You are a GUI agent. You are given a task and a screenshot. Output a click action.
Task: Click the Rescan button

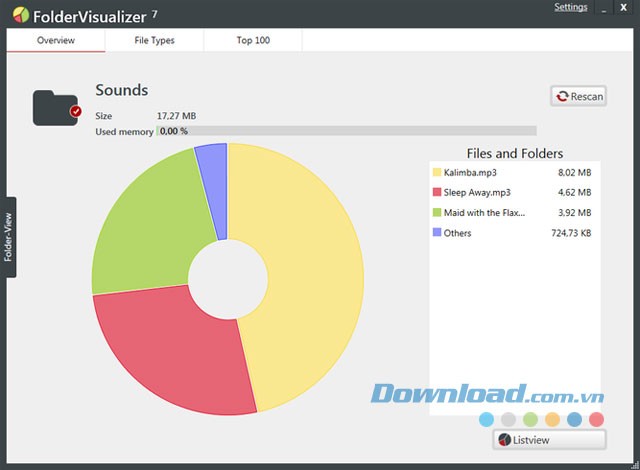578,96
